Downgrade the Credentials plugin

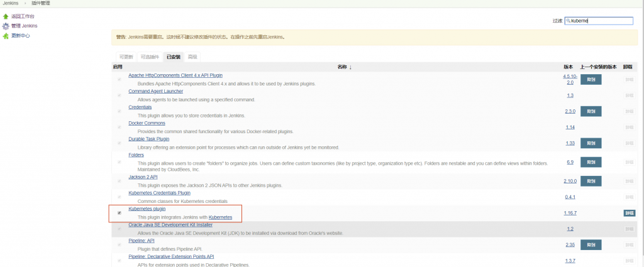tap(591, 111)
